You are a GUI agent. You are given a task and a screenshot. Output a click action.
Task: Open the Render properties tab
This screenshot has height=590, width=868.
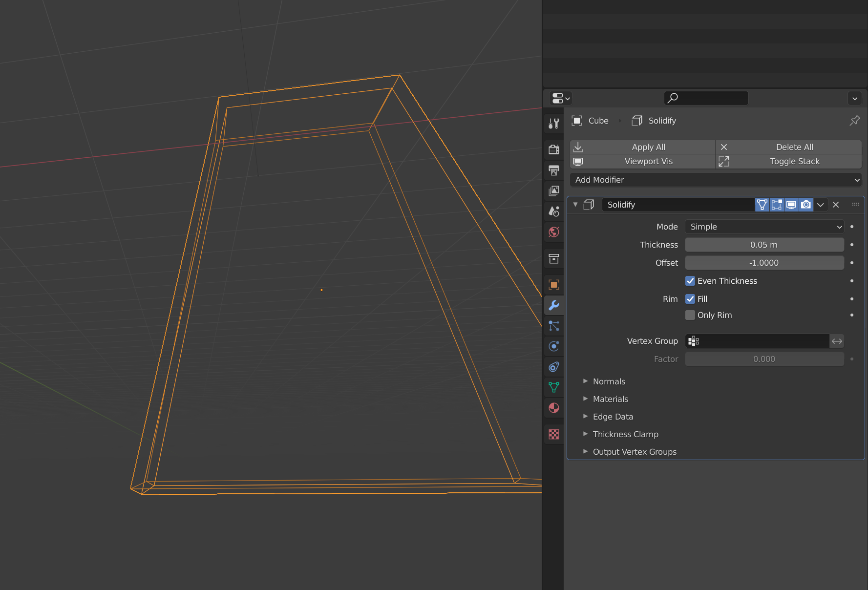coord(553,149)
